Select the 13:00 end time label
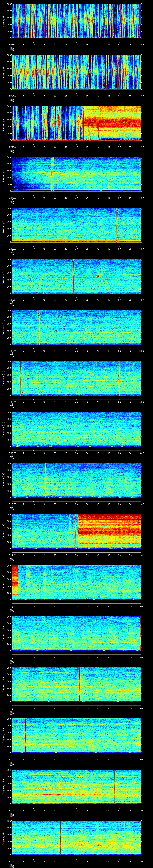The height and width of the screenshot is (868, 153). pyautogui.click(x=141, y=606)
